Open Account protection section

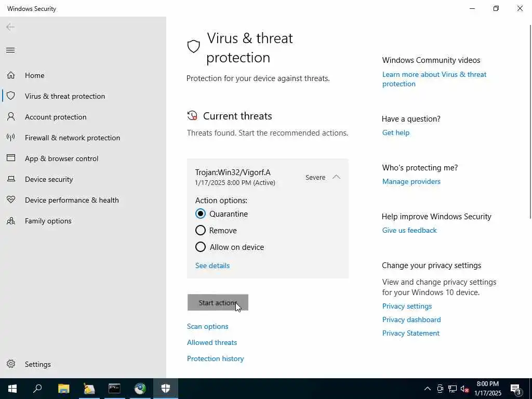pyautogui.click(x=56, y=117)
